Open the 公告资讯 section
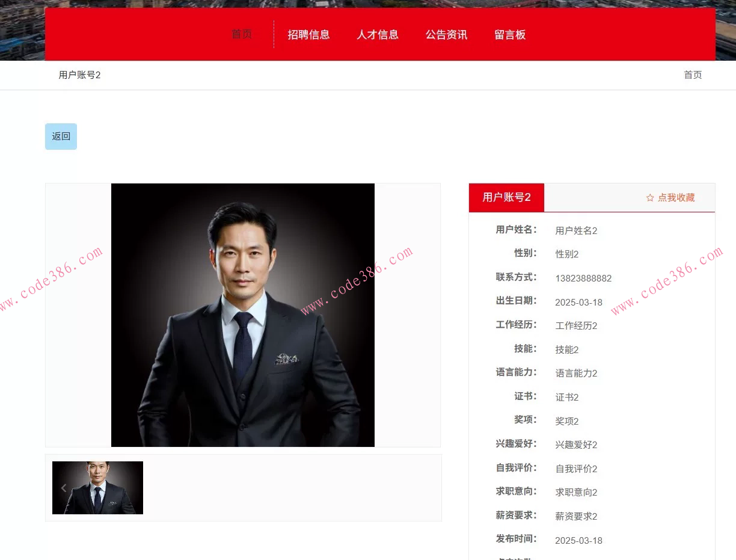The width and height of the screenshot is (736, 560). [446, 35]
